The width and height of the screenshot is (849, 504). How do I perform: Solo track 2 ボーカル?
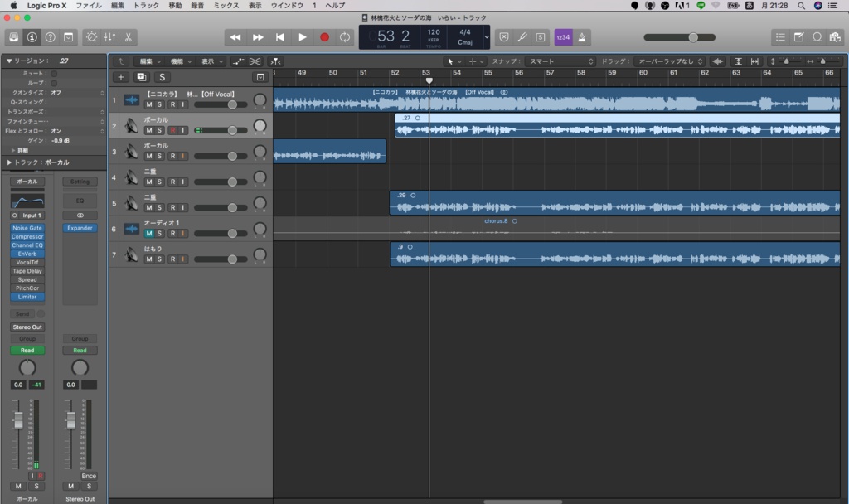point(159,130)
